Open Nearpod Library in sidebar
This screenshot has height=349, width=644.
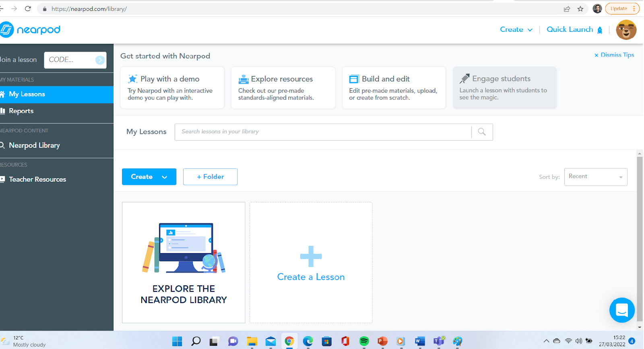[x=57, y=145]
